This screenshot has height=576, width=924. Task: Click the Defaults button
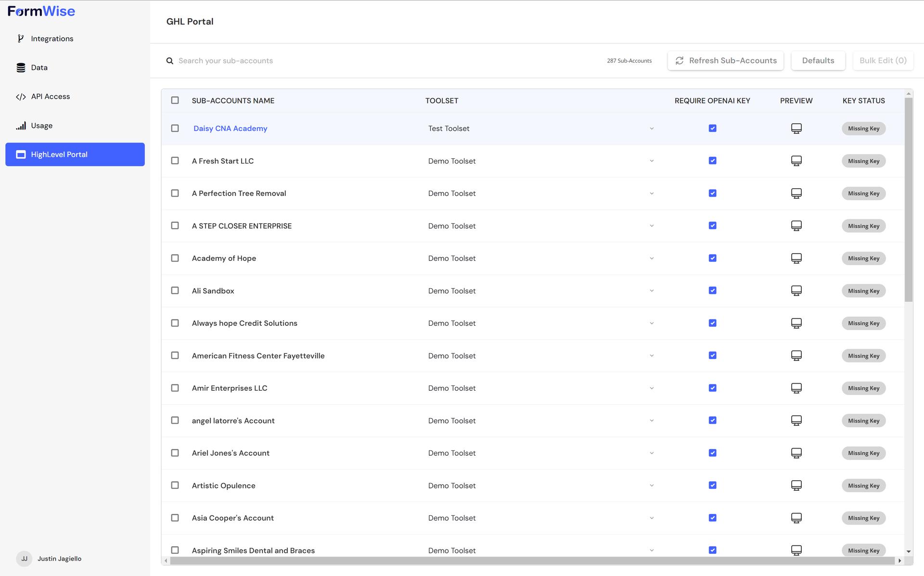(818, 61)
